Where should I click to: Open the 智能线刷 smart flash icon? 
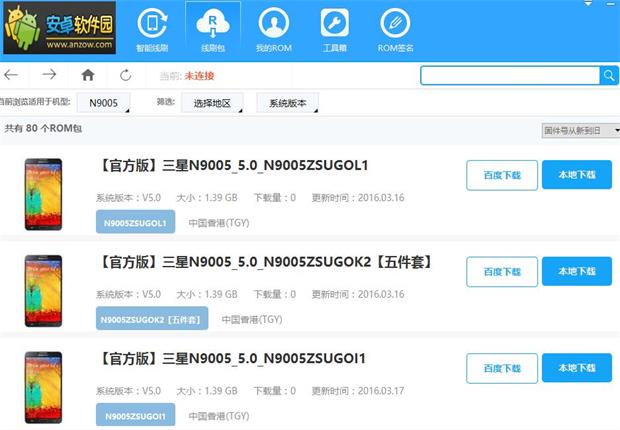[152, 30]
